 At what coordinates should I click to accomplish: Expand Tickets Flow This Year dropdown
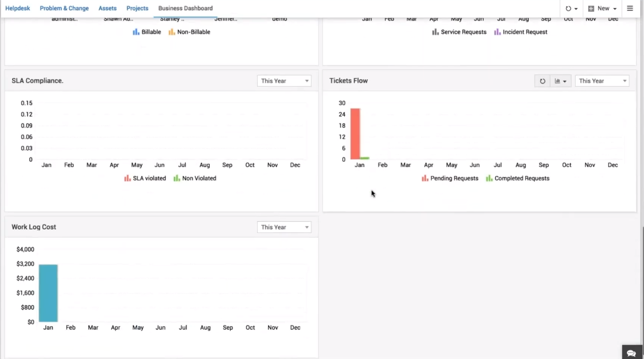tap(602, 81)
